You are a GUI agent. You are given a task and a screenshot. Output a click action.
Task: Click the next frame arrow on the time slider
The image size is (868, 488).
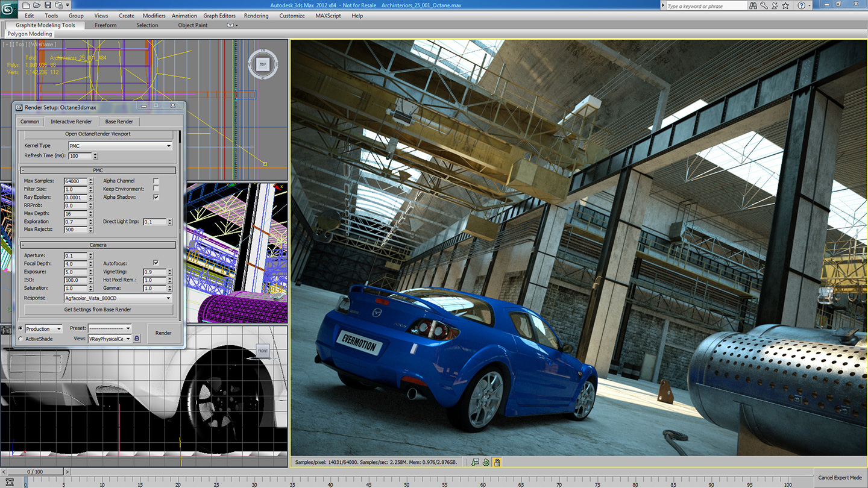(68, 472)
